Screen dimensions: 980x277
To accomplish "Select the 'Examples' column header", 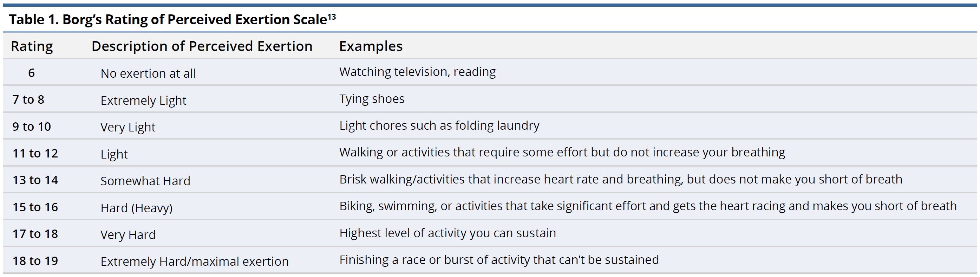I will (x=371, y=46).
